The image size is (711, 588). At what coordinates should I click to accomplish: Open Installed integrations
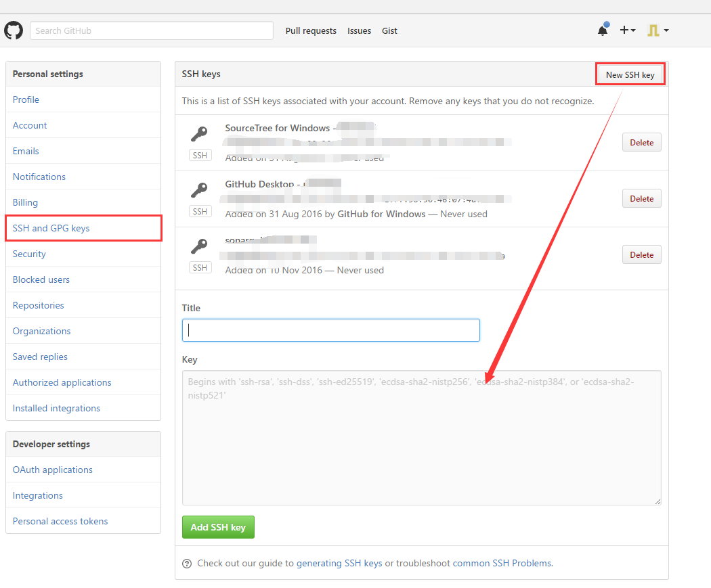coord(83,408)
